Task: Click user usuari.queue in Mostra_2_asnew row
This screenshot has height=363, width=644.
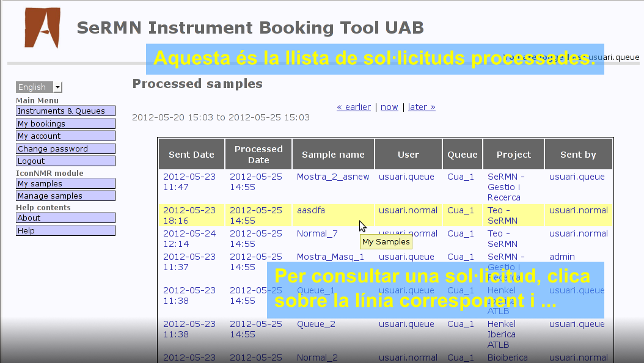Action: (x=406, y=177)
